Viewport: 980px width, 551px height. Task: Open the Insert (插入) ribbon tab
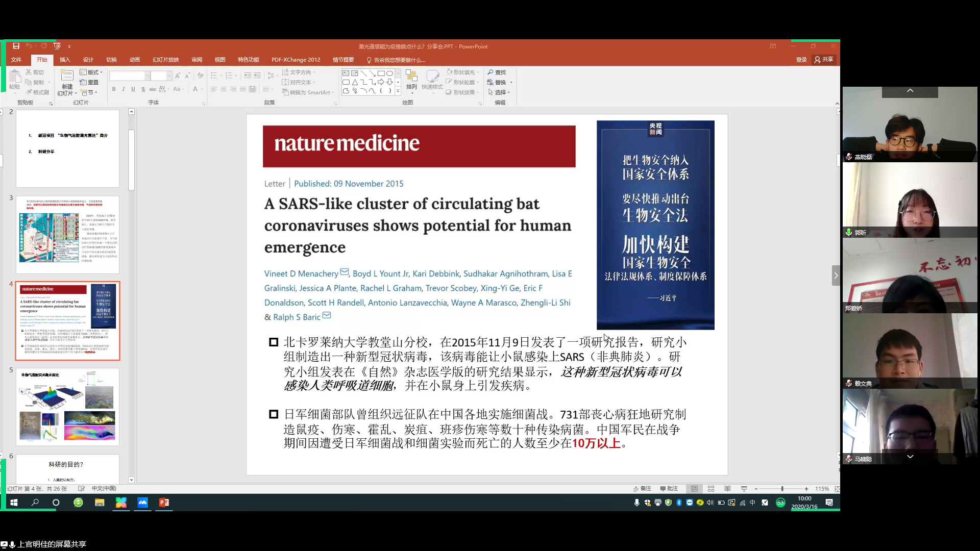click(x=65, y=60)
